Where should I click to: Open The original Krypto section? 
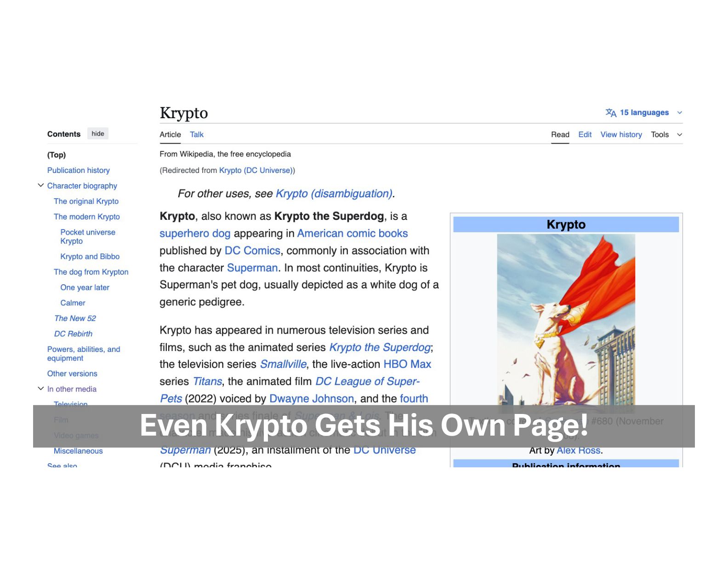(x=86, y=201)
